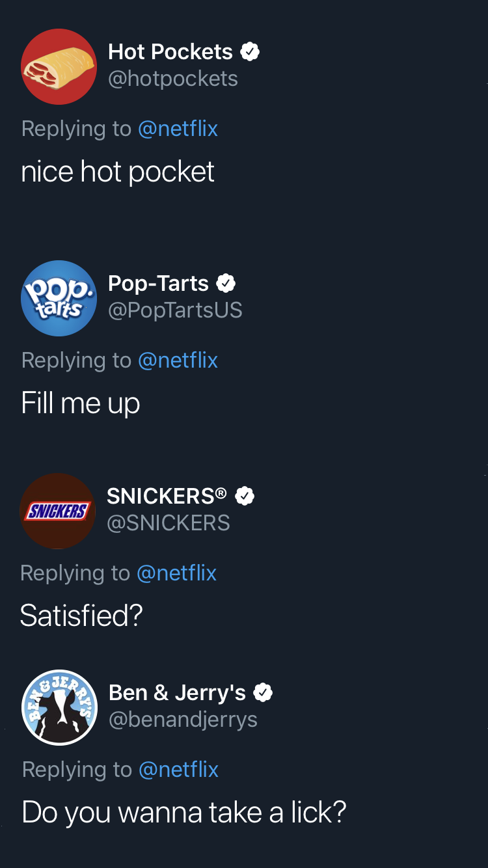
Task: Open the Hot Pockets profile avatar
Action: click(59, 66)
